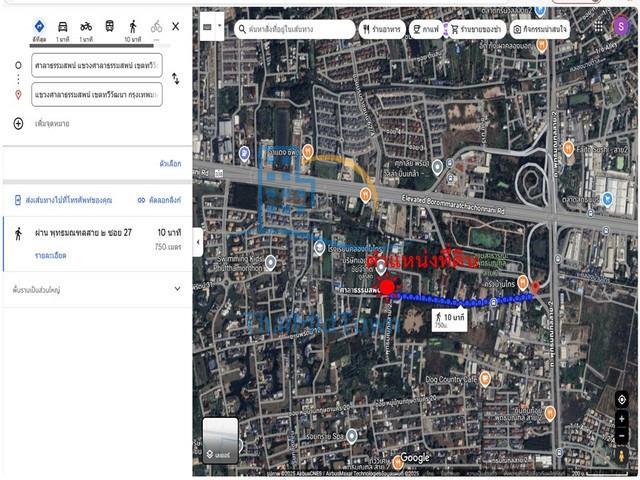This screenshot has width=640, height=480.
Task: Edit the destination address field
Action: [x=97, y=94]
